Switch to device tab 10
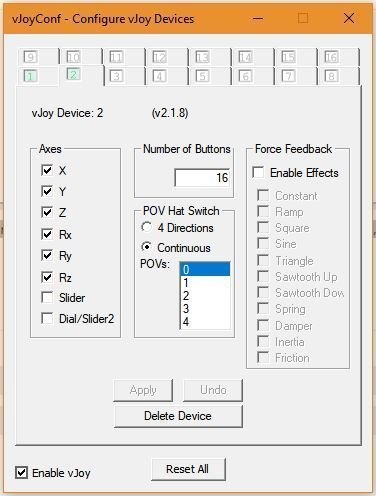 tap(81, 57)
